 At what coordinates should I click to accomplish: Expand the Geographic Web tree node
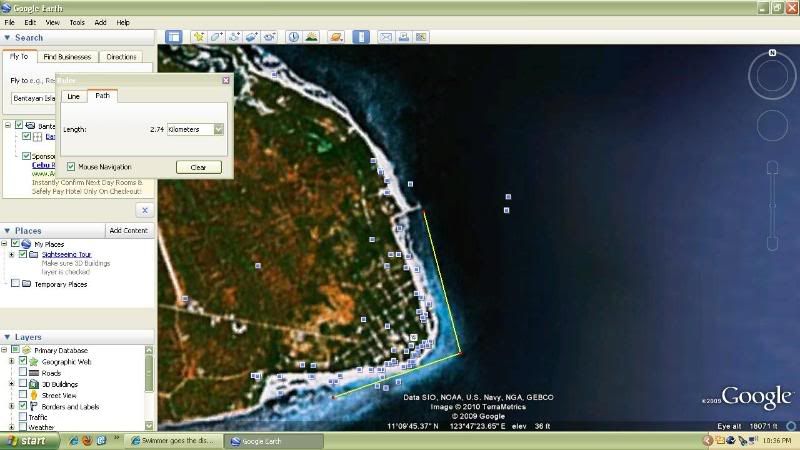coord(12,361)
